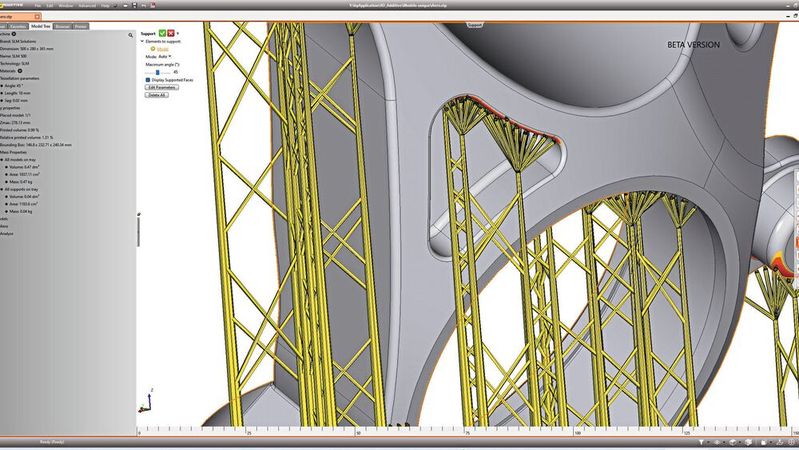
Task: Click the 3D cube view icon in status bar
Action: pos(733,442)
